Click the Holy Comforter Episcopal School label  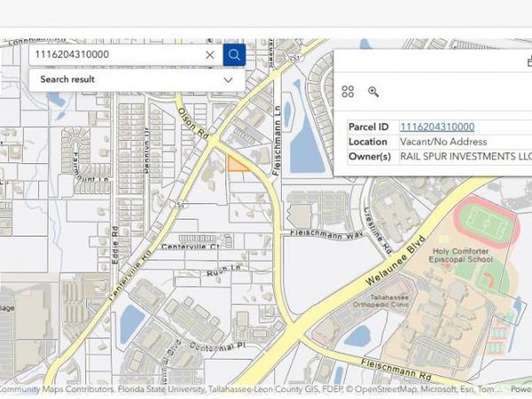click(x=460, y=255)
